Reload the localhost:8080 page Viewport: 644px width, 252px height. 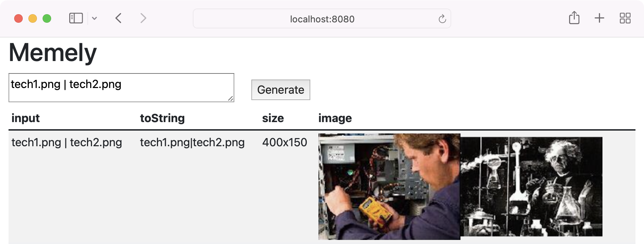click(x=442, y=19)
